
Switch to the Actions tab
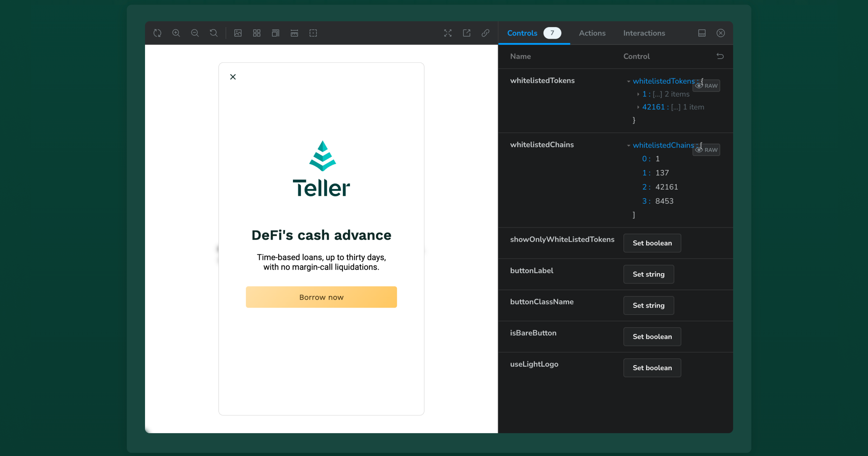tap(592, 33)
